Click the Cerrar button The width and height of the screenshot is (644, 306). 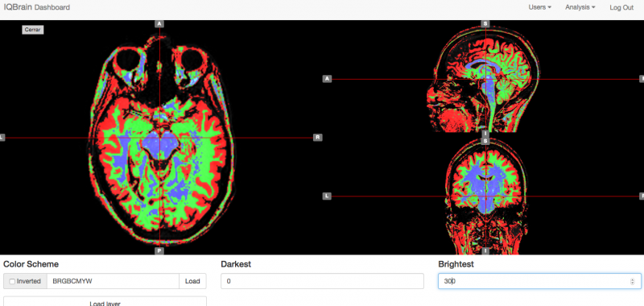(x=33, y=30)
